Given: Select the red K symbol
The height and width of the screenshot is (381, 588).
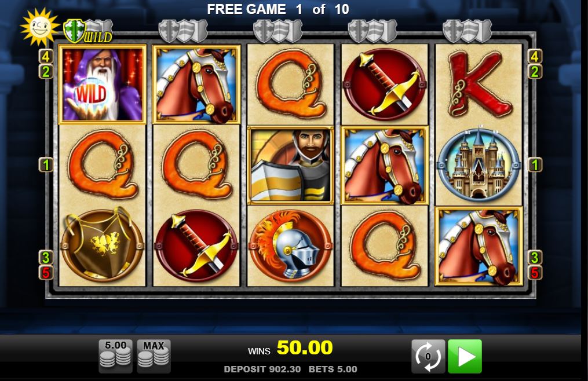Looking at the screenshot, I should click(x=479, y=85).
